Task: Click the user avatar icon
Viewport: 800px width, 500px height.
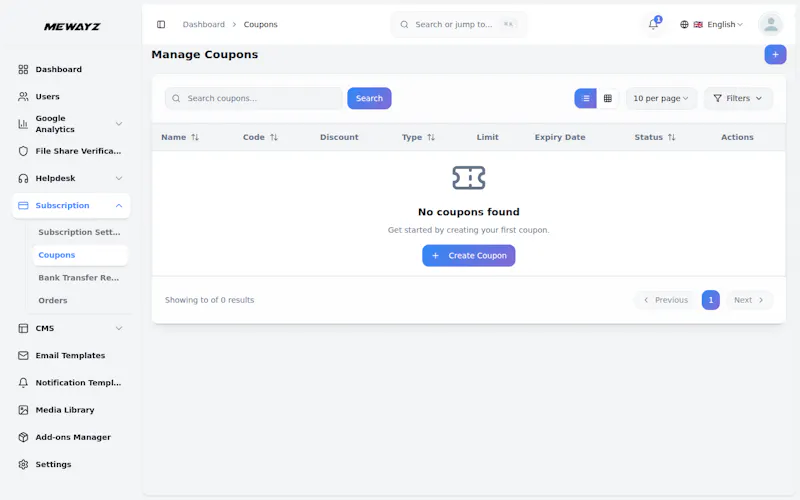Action: [x=770, y=24]
